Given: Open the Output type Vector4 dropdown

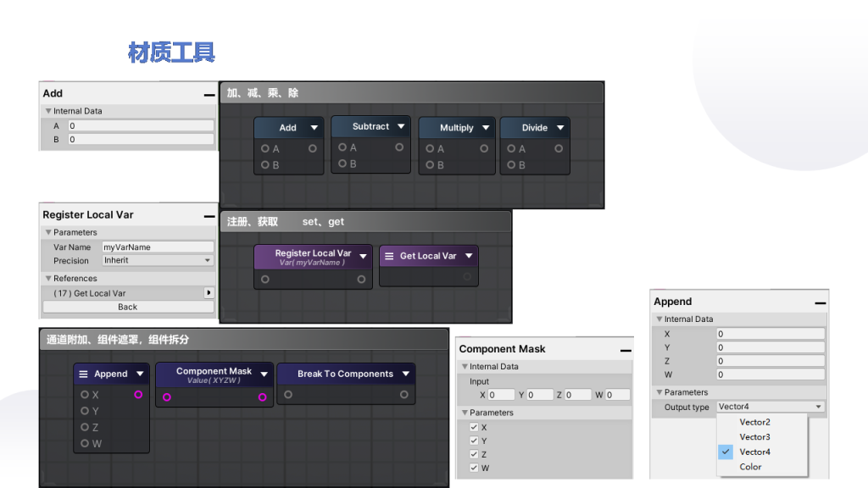Looking at the screenshot, I should [x=770, y=407].
